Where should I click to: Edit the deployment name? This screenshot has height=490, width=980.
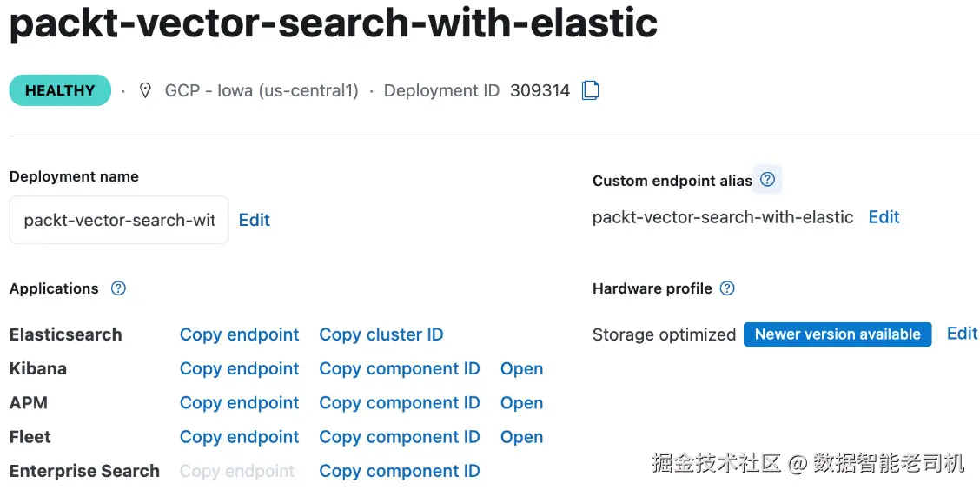tap(255, 220)
